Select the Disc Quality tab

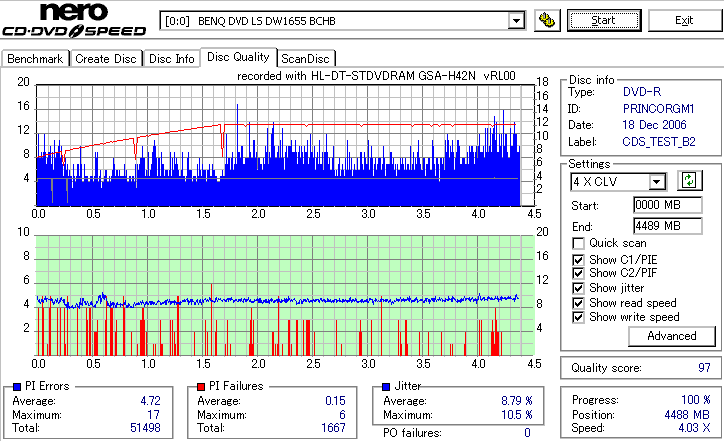click(x=238, y=57)
